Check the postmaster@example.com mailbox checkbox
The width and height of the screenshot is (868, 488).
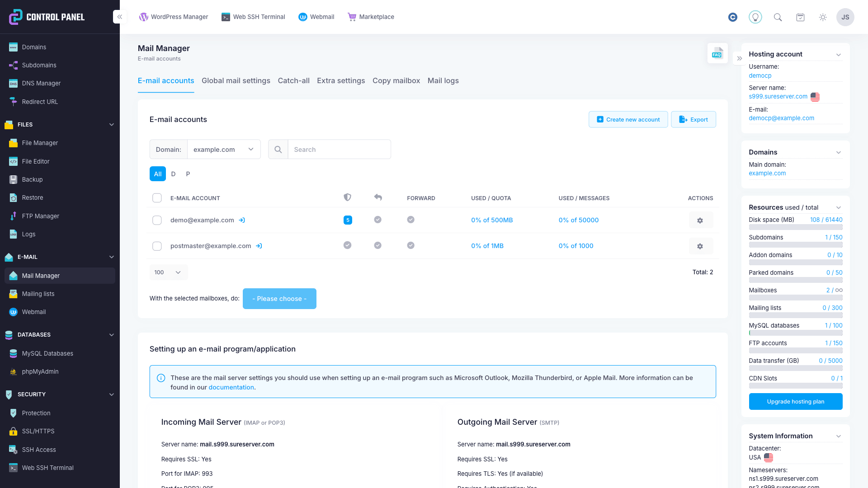pos(157,246)
